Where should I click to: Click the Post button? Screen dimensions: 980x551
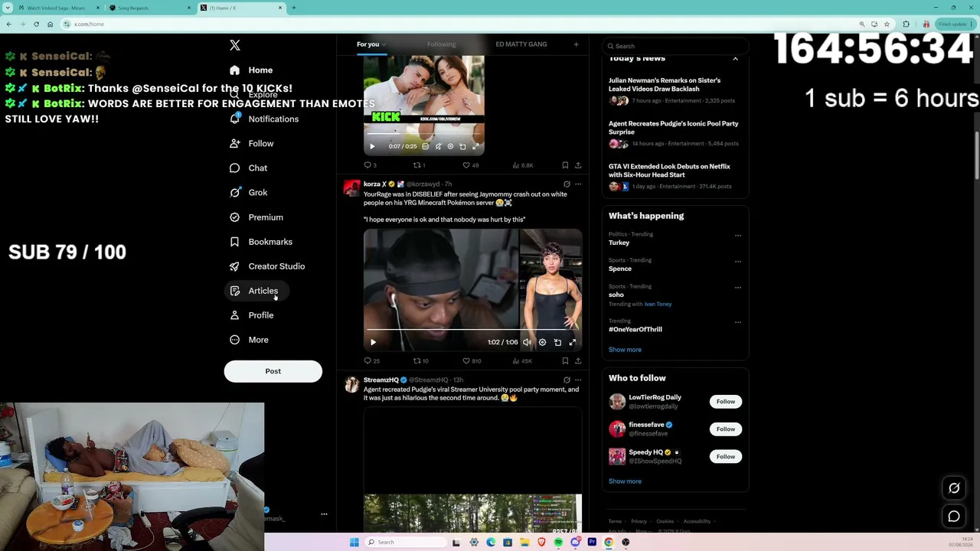273,372
